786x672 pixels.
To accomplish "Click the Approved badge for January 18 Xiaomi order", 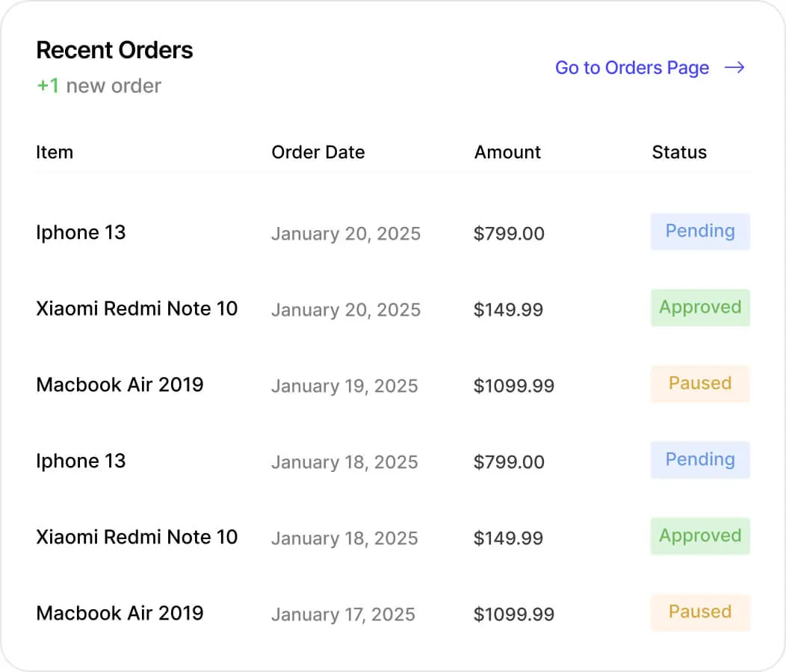I will pos(700,536).
